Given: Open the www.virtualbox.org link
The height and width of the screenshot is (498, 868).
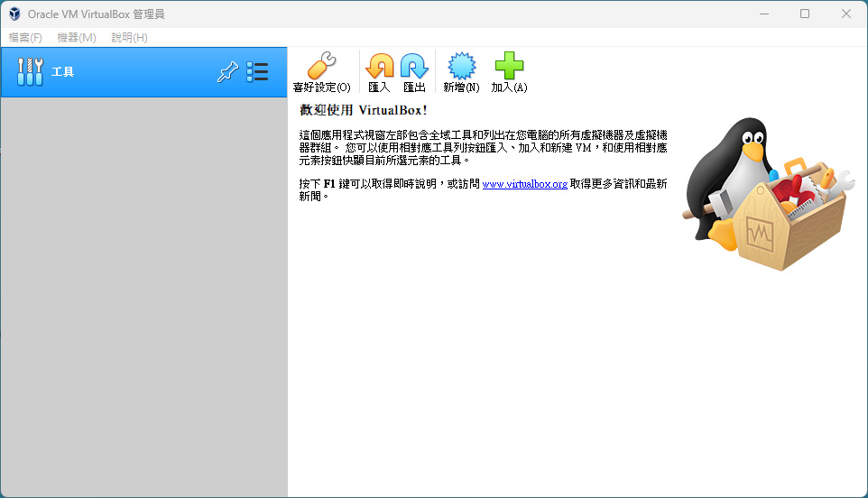Looking at the screenshot, I should coord(525,184).
